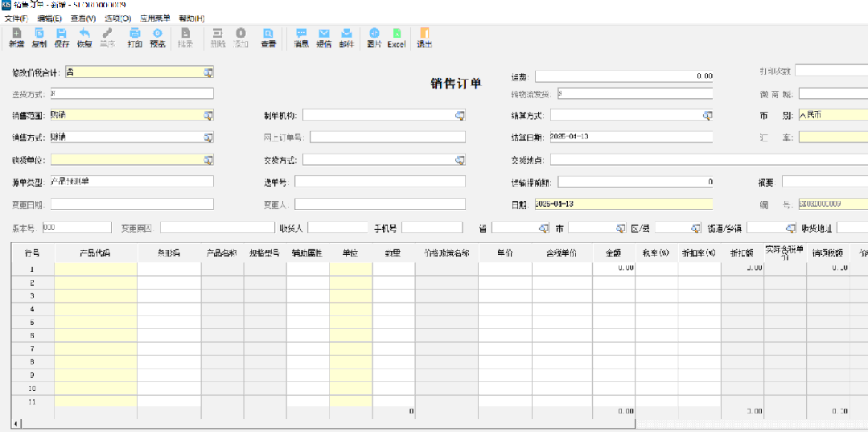Click the 消息 (Message) toolbar icon
The width and height of the screenshot is (868, 432).
[x=301, y=38]
